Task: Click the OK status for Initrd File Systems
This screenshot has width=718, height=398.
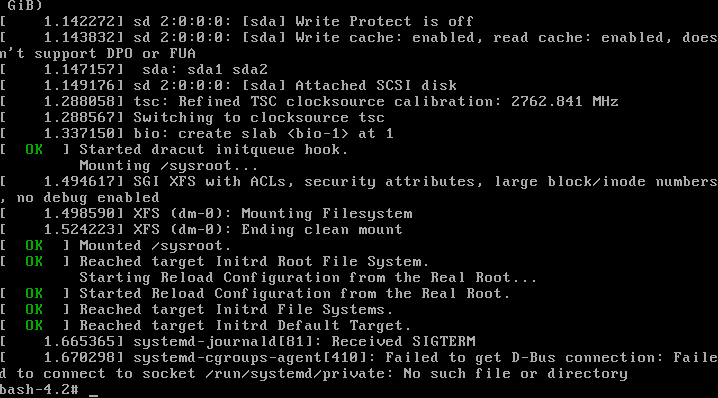Action: coord(34,310)
